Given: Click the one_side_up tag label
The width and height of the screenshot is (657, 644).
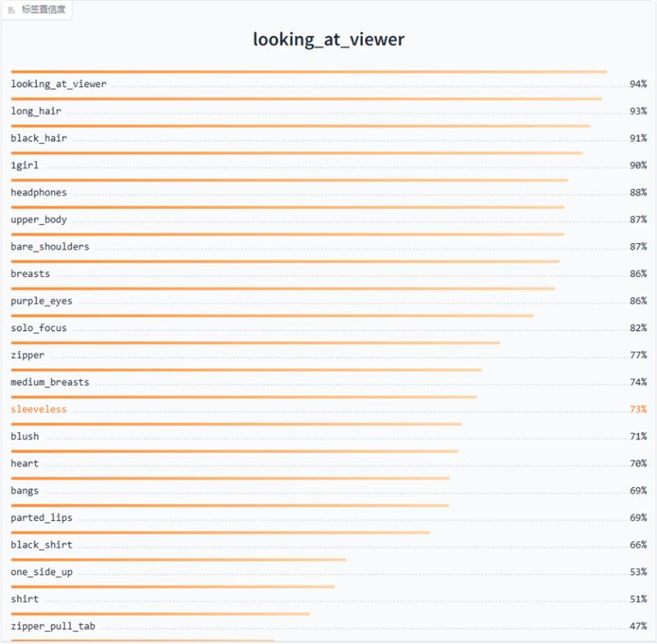Looking at the screenshot, I should [42, 572].
